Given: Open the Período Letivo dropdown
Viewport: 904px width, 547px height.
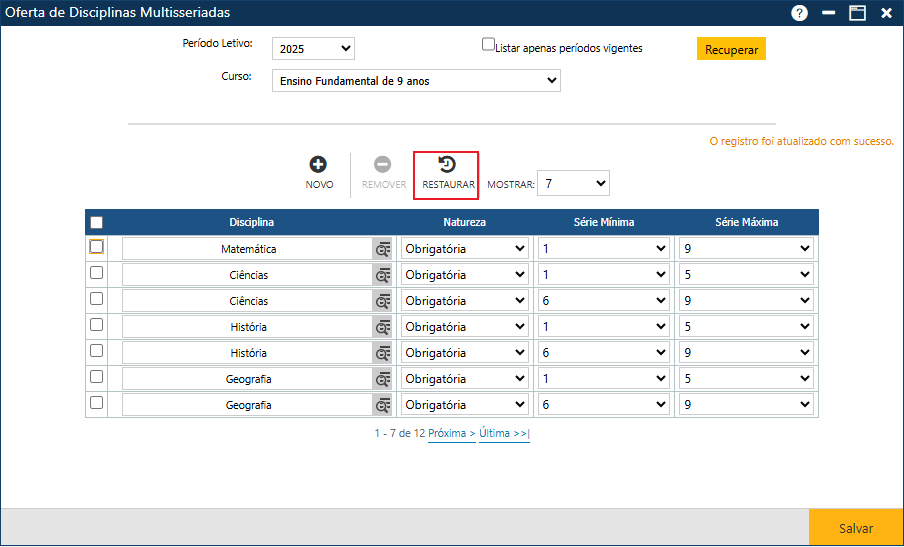Looking at the screenshot, I should click(x=313, y=49).
